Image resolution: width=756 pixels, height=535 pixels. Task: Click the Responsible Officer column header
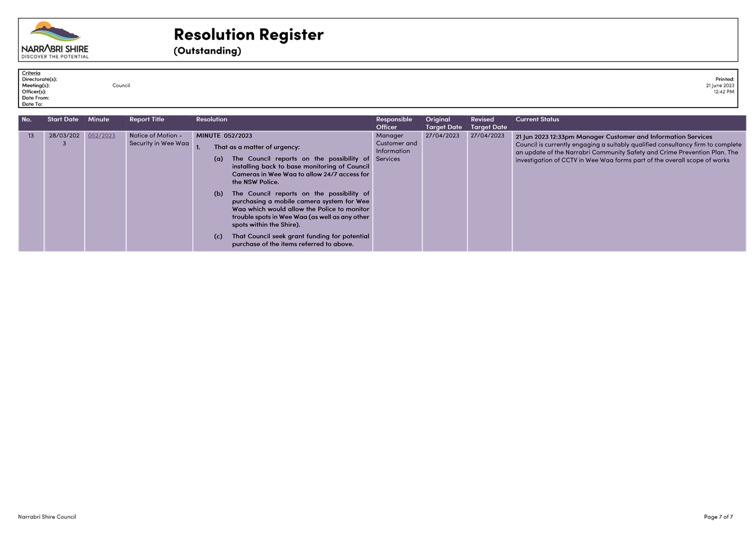[394, 123]
